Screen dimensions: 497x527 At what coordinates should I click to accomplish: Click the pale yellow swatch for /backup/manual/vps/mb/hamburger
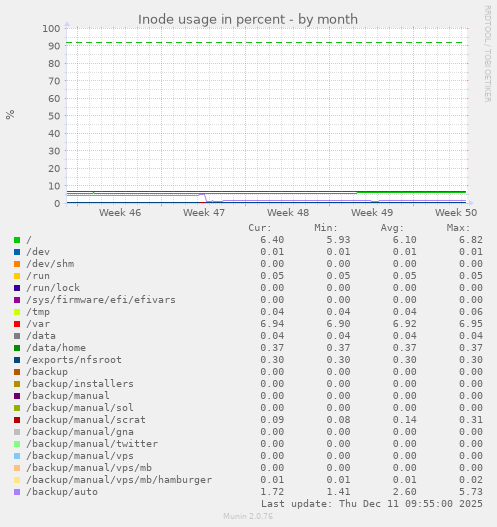point(17,480)
